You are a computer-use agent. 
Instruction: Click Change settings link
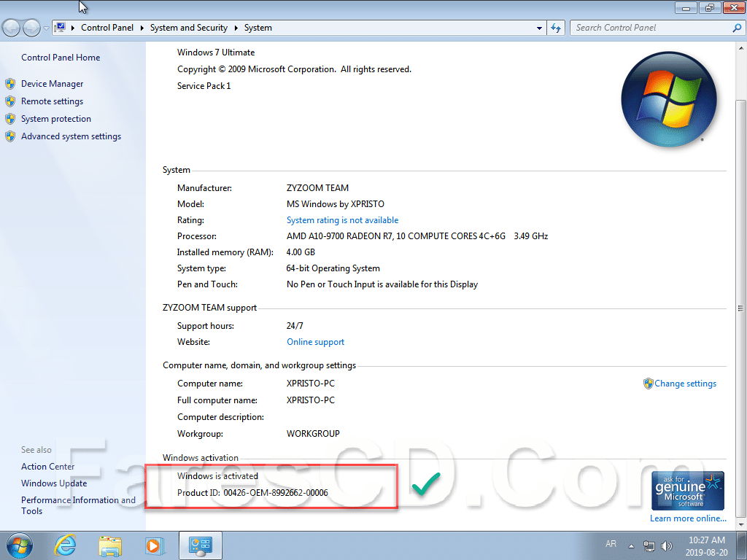click(685, 384)
